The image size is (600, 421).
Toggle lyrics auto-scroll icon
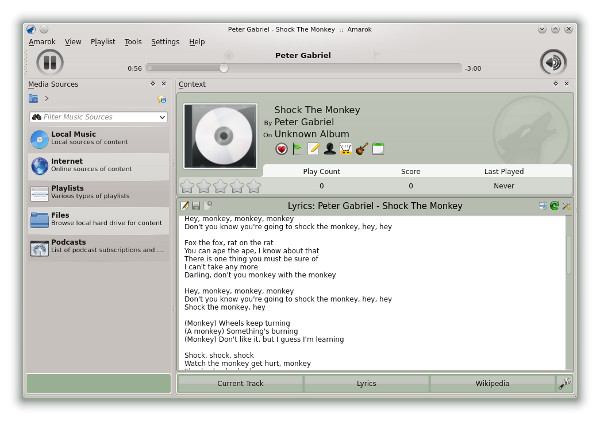(x=543, y=206)
